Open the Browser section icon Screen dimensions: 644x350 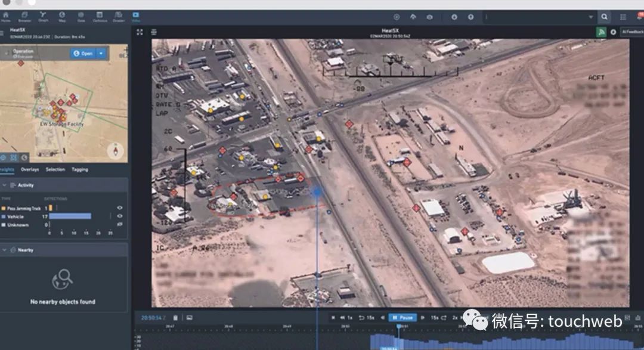coord(24,17)
